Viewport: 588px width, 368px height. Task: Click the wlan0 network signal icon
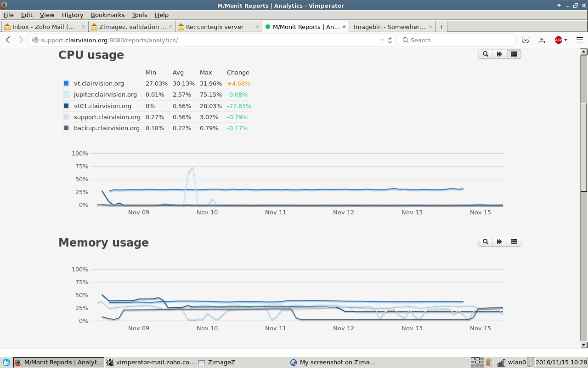(501, 362)
